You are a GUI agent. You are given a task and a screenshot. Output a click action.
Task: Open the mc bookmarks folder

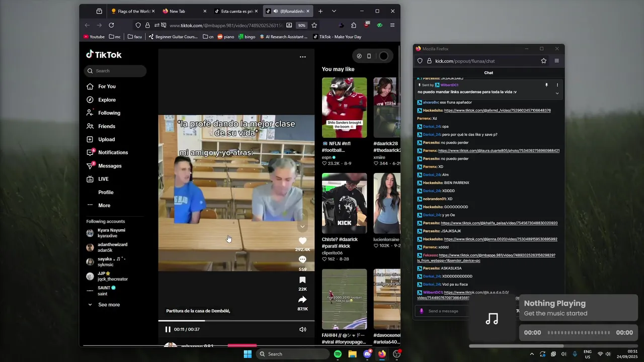pos(115,37)
